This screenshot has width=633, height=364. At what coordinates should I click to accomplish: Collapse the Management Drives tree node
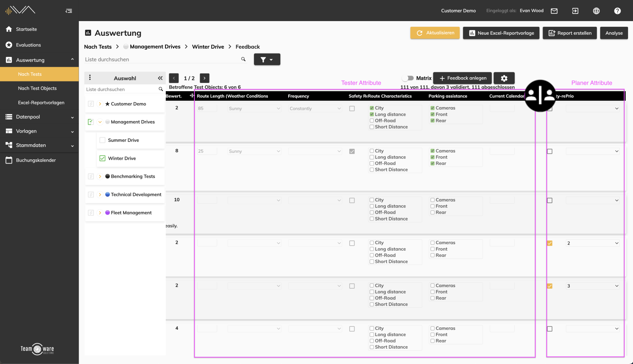pos(100,122)
